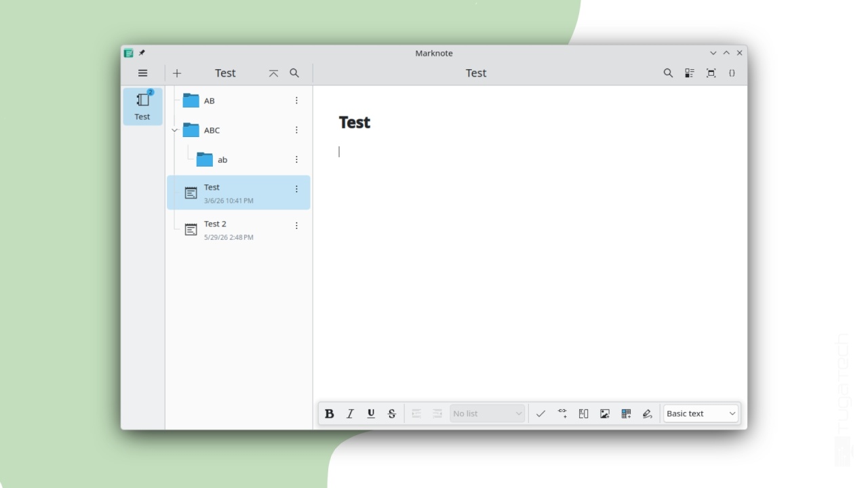
Task: Close the Marknote window
Action: click(x=739, y=53)
